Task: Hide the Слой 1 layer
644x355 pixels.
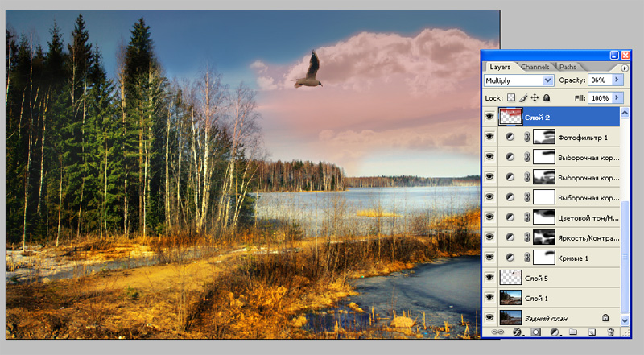Action: click(x=489, y=298)
